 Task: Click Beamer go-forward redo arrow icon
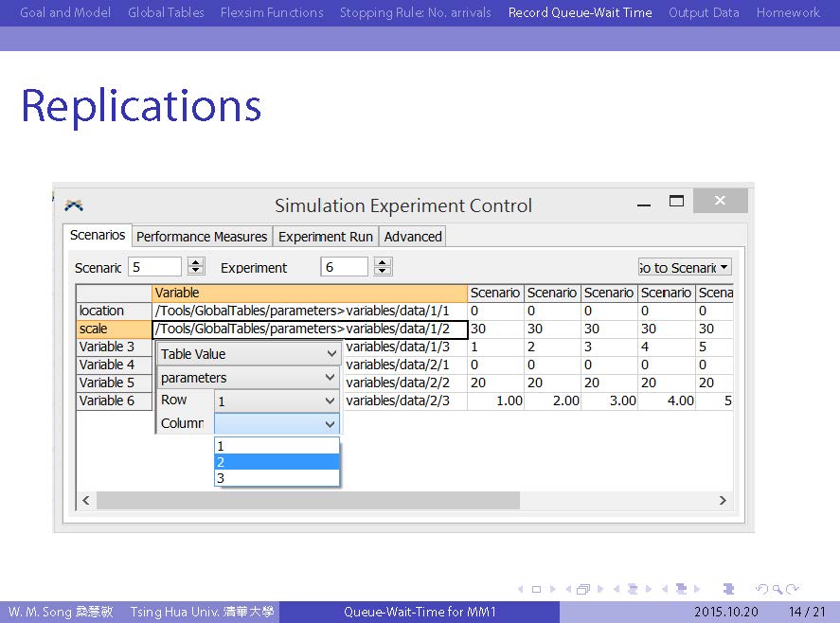tap(792, 589)
